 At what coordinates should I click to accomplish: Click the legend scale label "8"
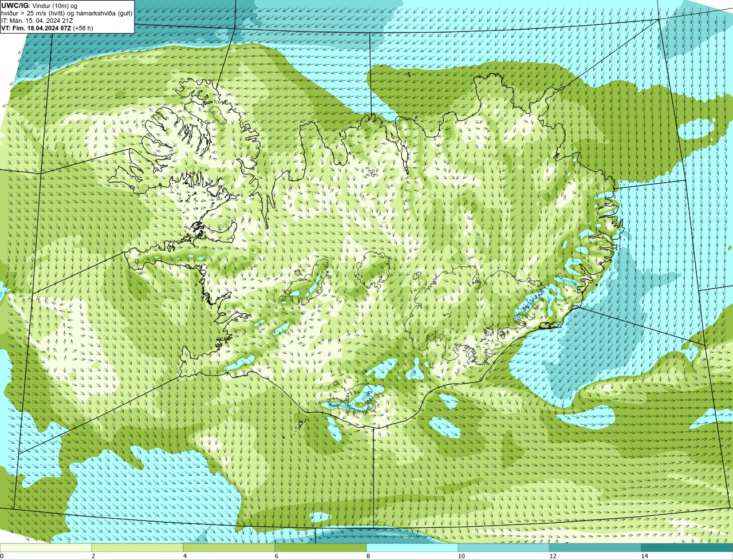(368, 556)
